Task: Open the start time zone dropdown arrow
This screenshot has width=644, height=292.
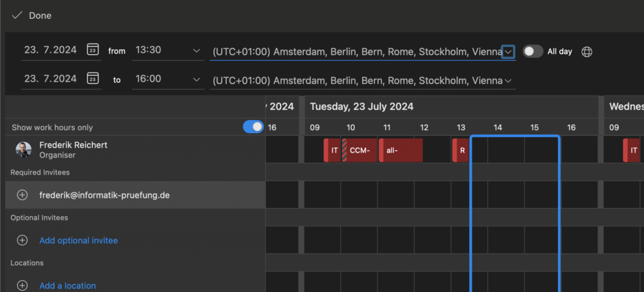Action: (508, 51)
